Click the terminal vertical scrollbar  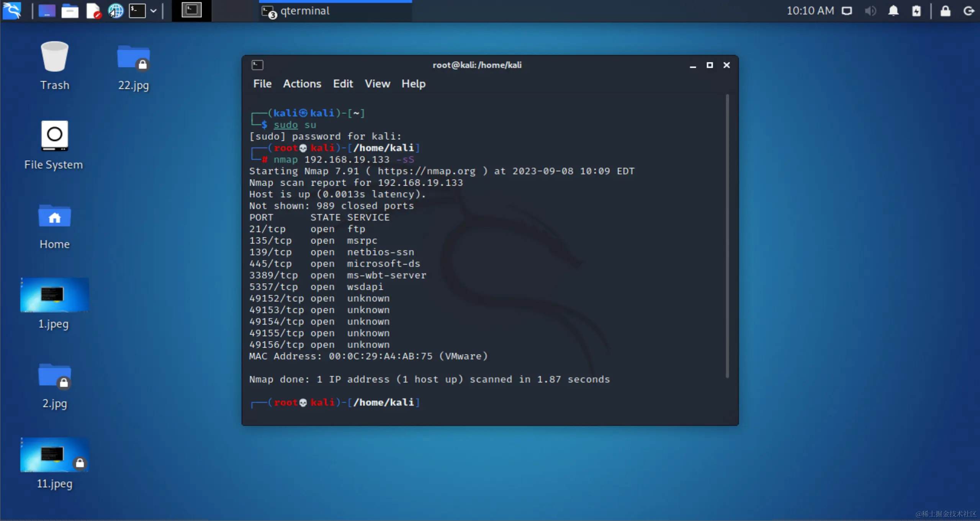(727, 235)
